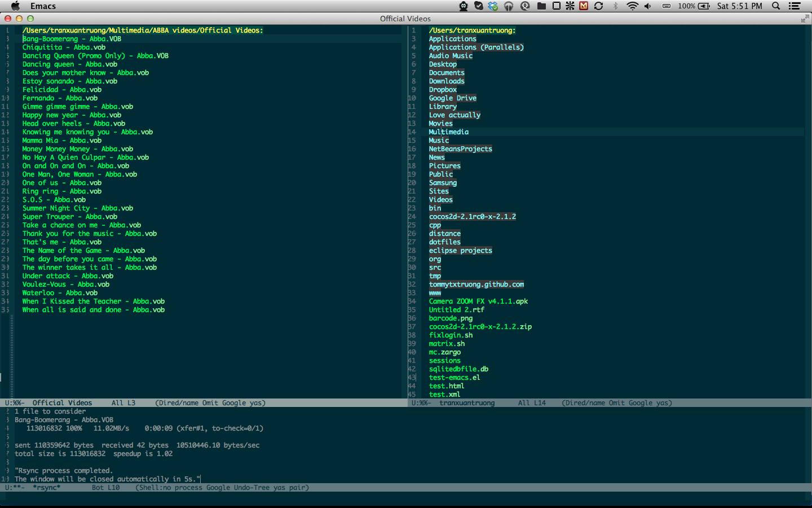Select Happy new year - Abba.vob

(72, 115)
